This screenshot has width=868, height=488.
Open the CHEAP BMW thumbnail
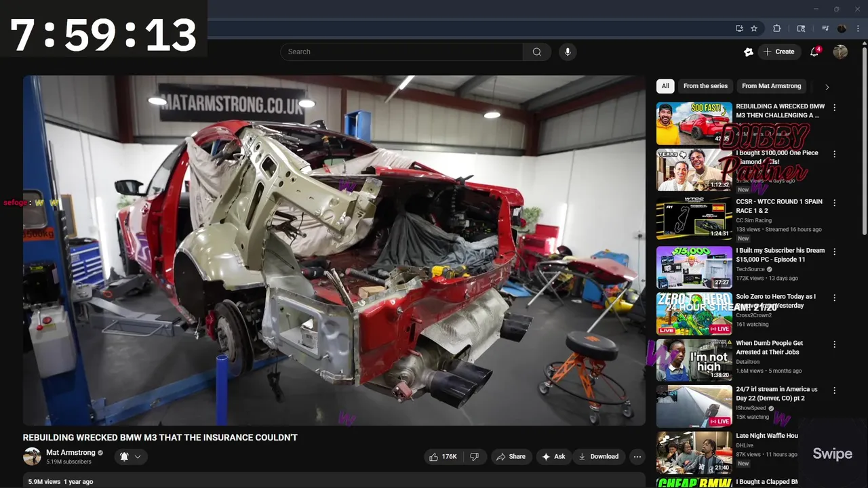[x=694, y=483]
